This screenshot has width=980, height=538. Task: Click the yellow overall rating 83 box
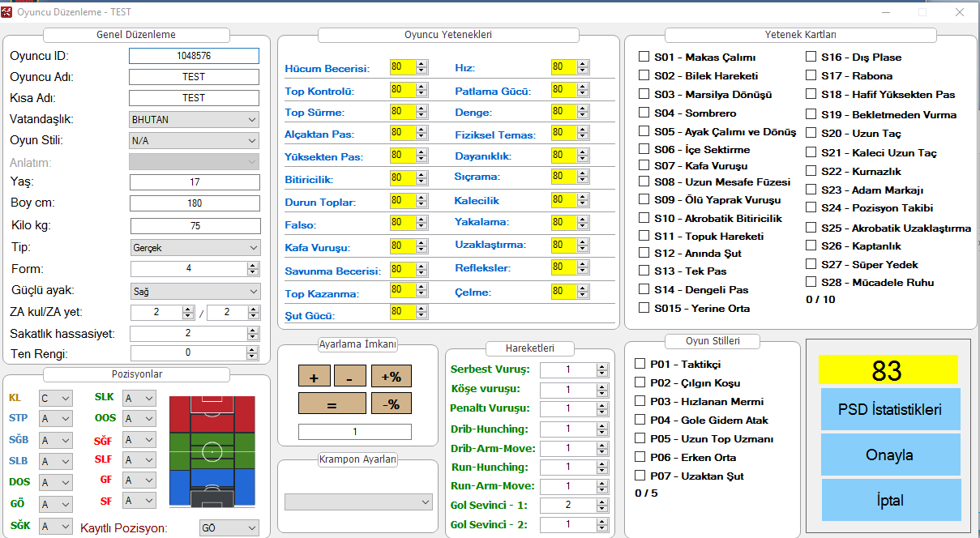click(x=888, y=370)
